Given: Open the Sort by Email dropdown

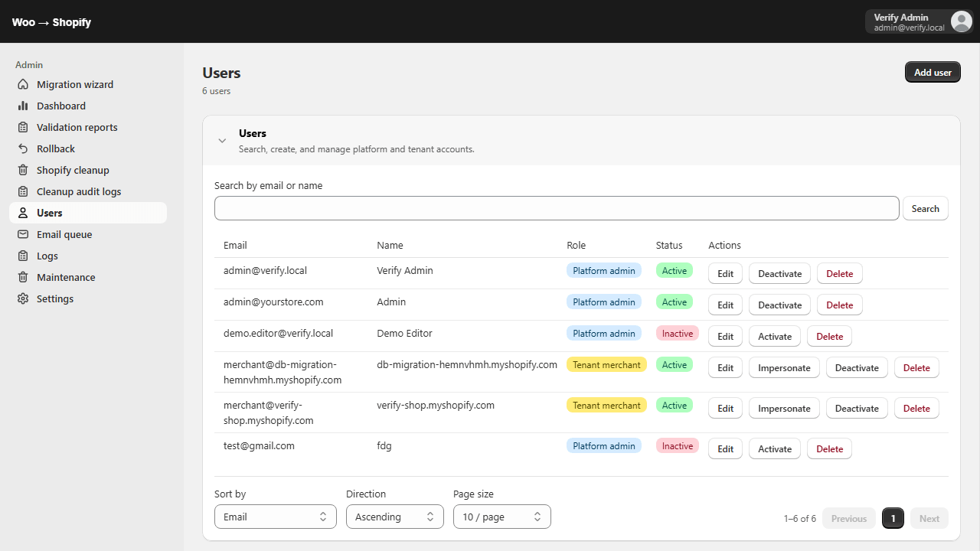Looking at the screenshot, I should (x=276, y=517).
